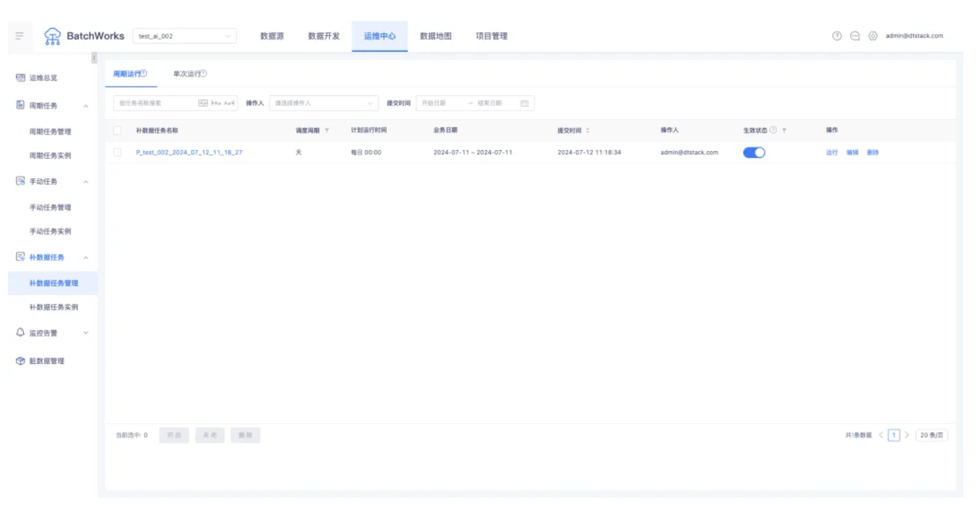The height and width of the screenshot is (520, 980).
Task: Click the 运行 action link
Action: pos(832,152)
